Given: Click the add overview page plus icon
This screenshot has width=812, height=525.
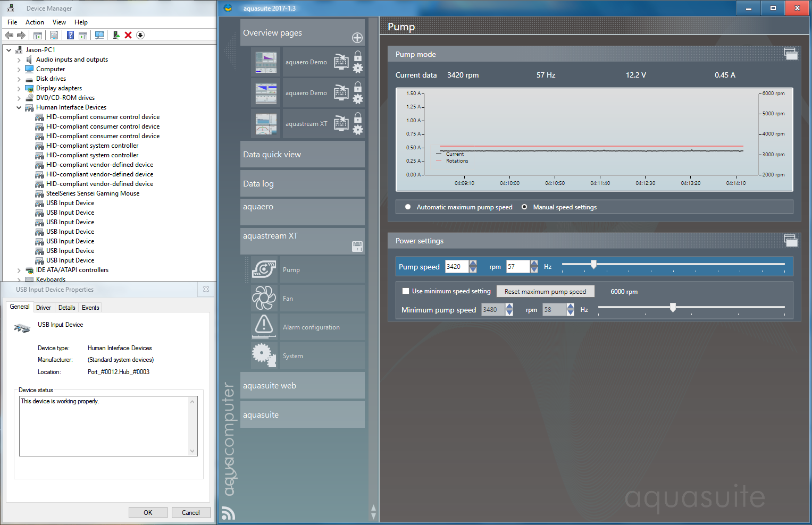Looking at the screenshot, I should click(357, 38).
